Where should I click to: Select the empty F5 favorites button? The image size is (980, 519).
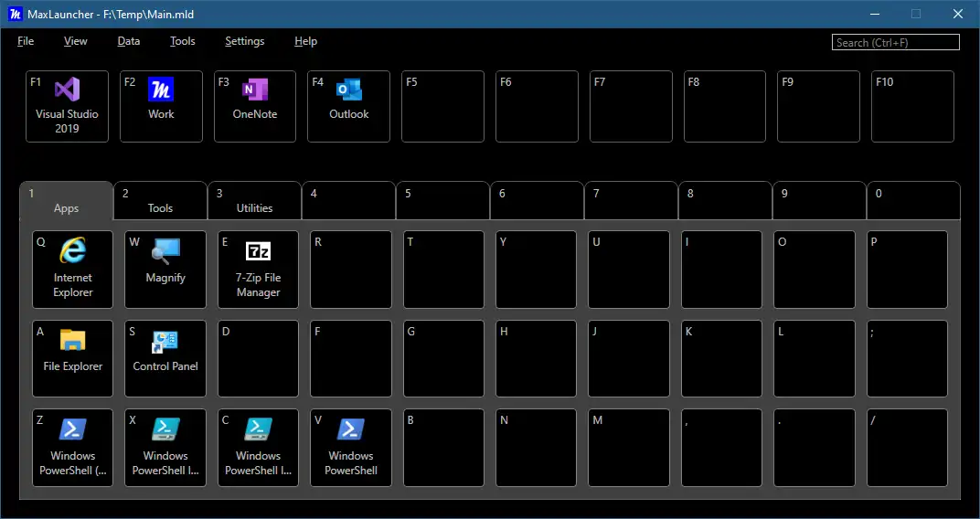coord(442,106)
